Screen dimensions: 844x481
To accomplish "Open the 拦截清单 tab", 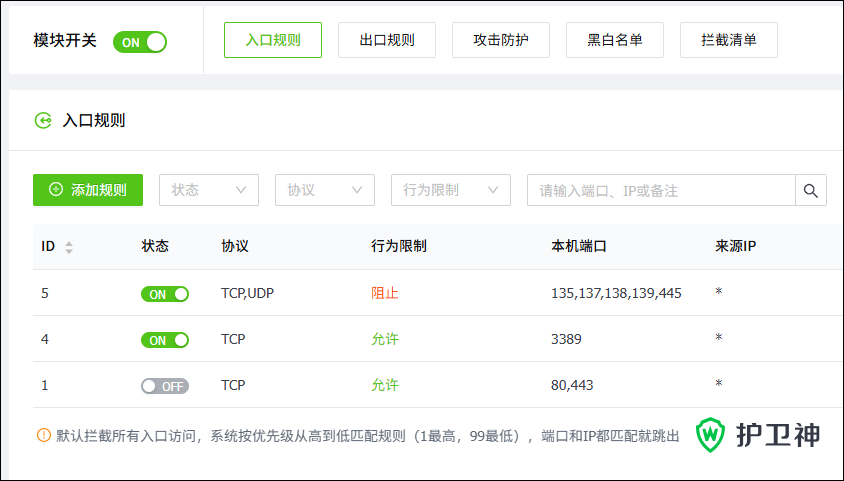I will 729,40.
